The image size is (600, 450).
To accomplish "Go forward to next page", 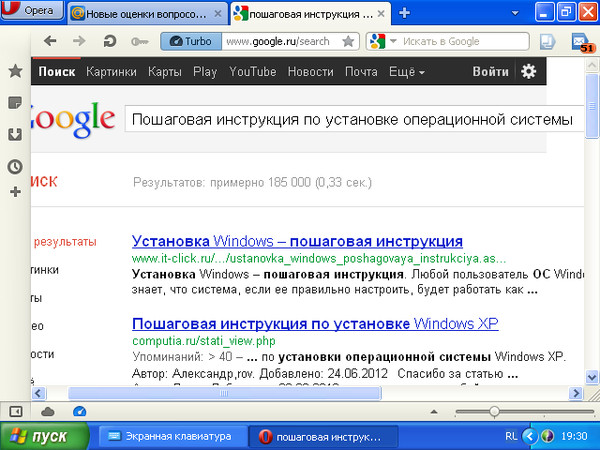I will pos(79,41).
